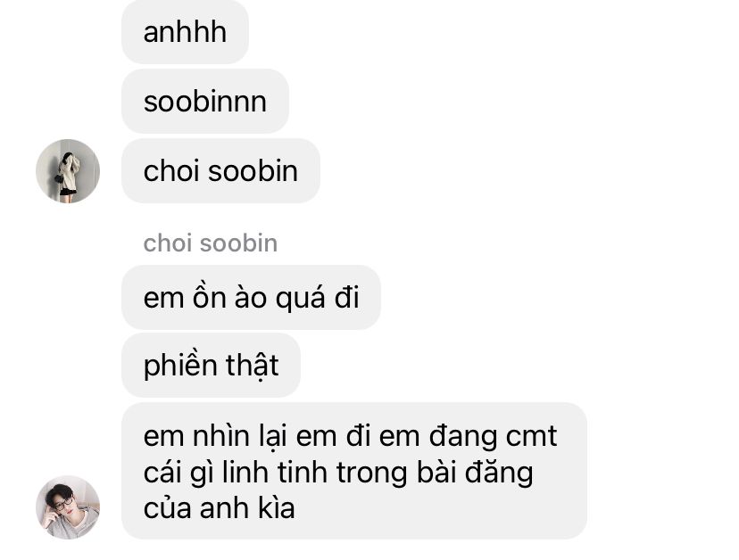Click the word "quá" in the first reply
The height and width of the screenshot is (560, 739).
pyautogui.click(x=300, y=299)
